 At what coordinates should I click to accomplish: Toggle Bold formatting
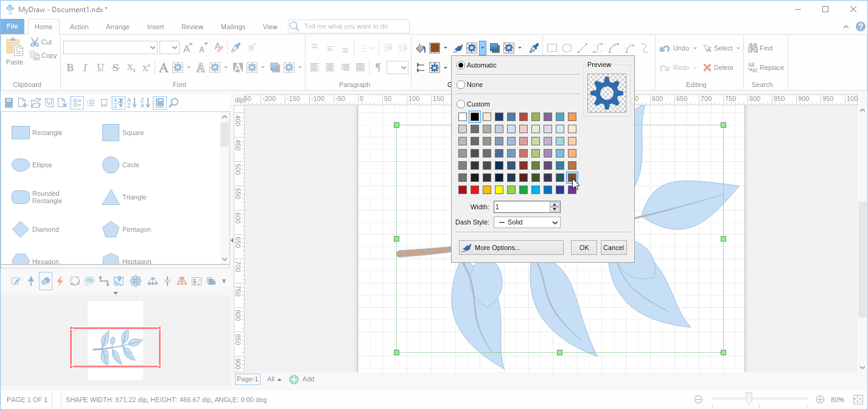coord(70,68)
